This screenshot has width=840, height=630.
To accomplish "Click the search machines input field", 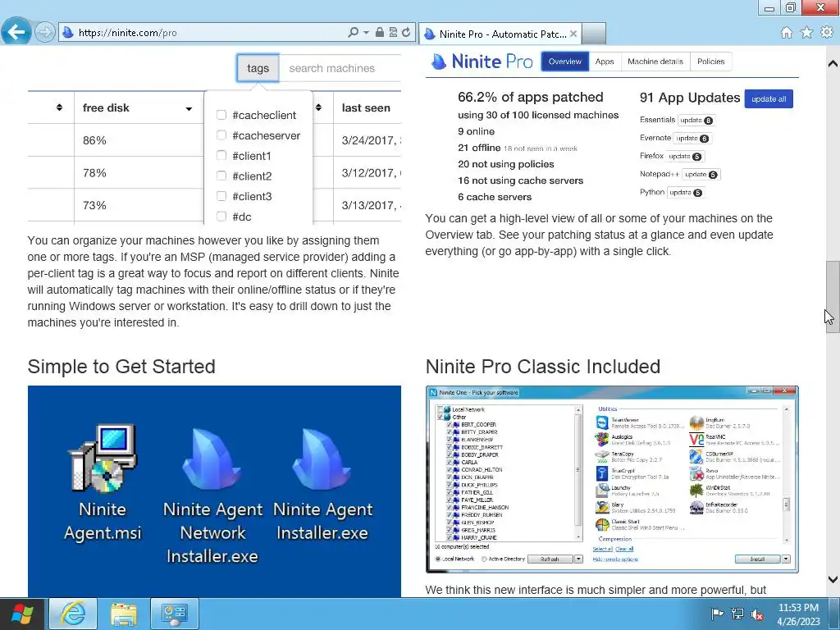I will 340,68.
